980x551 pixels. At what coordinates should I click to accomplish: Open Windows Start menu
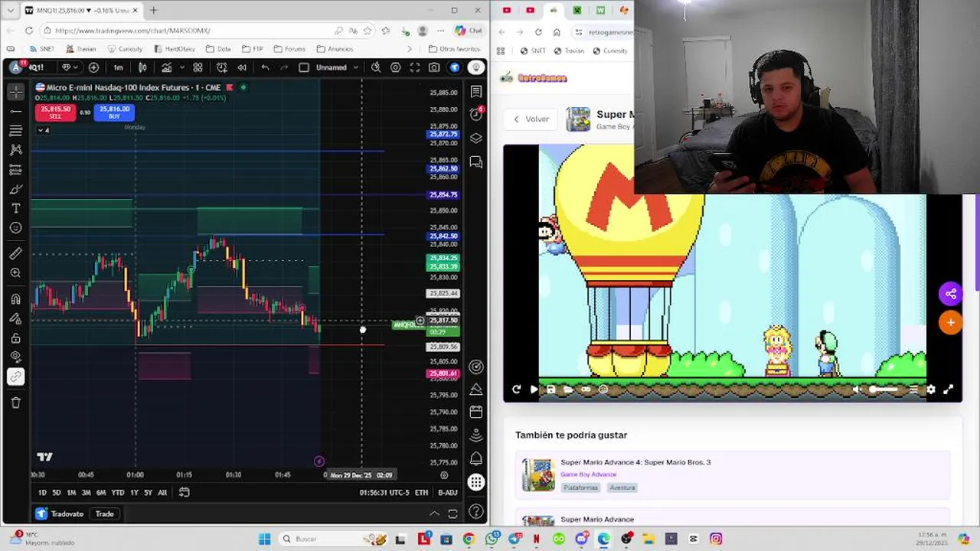pyautogui.click(x=265, y=539)
